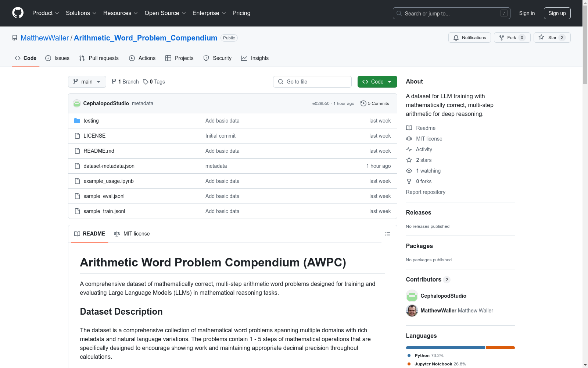Click the tag icon next to 0 Tags
The image size is (588, 368).
coord(146,82)
